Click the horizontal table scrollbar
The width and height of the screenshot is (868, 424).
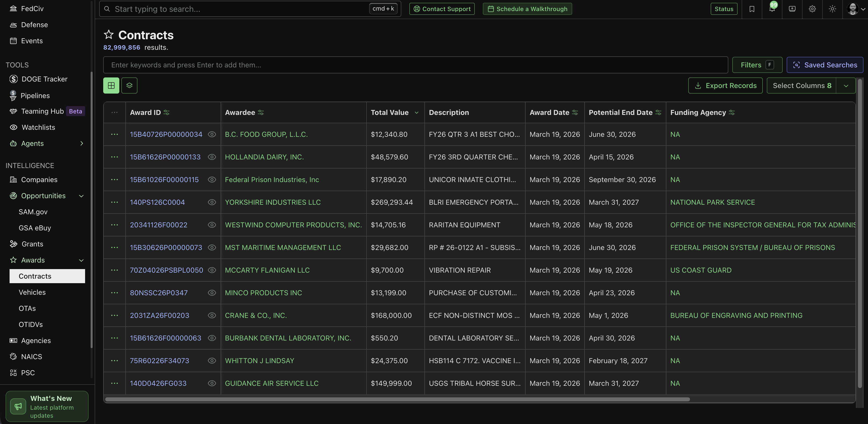(x=397, y=399)
